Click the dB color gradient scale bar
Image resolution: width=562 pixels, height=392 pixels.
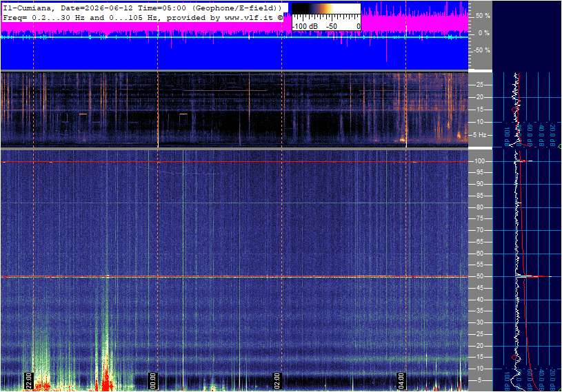326,9
